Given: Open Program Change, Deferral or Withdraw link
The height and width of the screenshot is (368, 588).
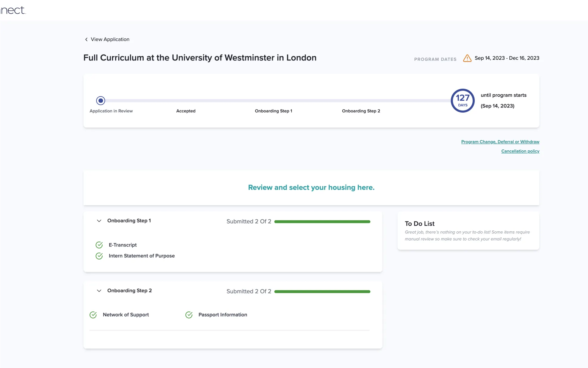Looking at the screenshot, I should pyautogui.click(x=500, y=142).
